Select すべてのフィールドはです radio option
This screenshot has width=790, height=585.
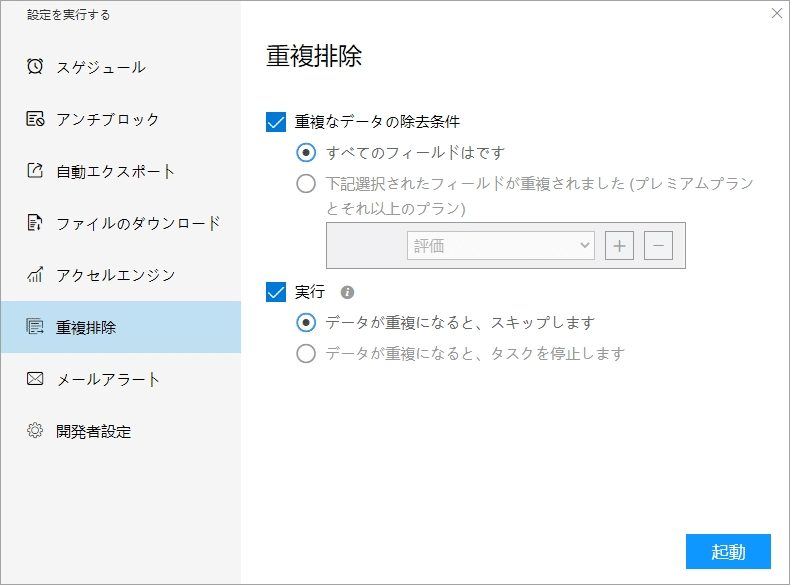coord(306,153)
